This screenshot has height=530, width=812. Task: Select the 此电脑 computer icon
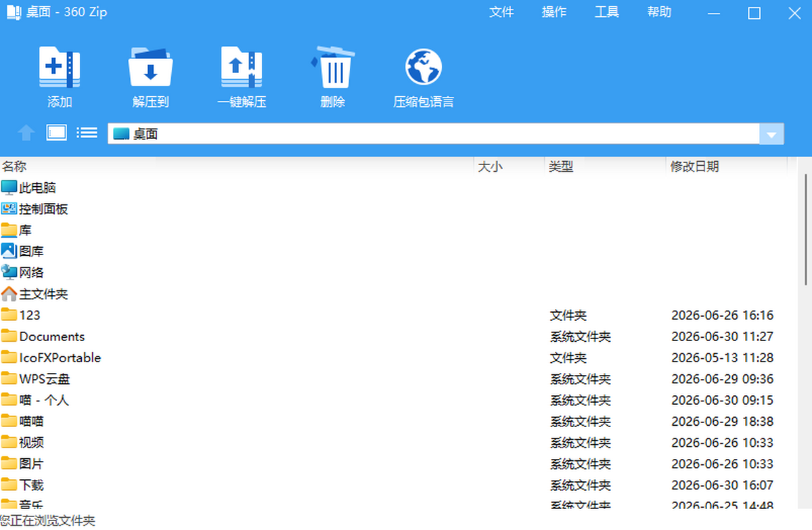[x=9, y=187]
